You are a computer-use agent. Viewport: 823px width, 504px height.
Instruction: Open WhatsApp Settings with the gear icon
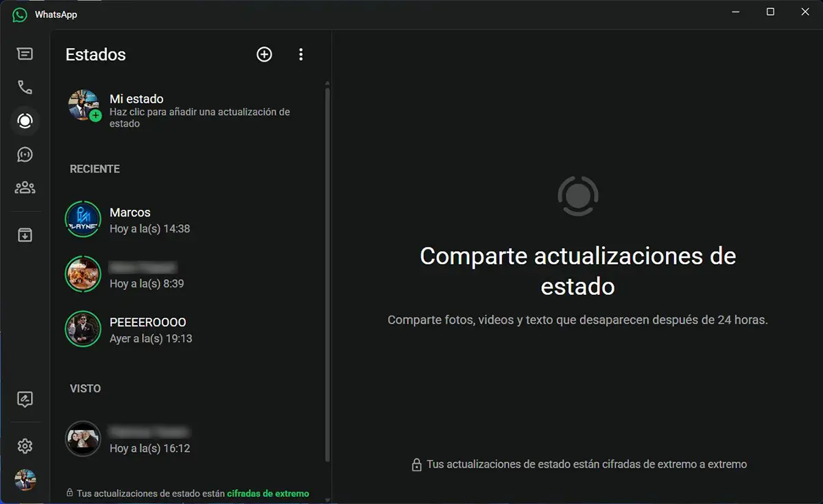point(25,446)
